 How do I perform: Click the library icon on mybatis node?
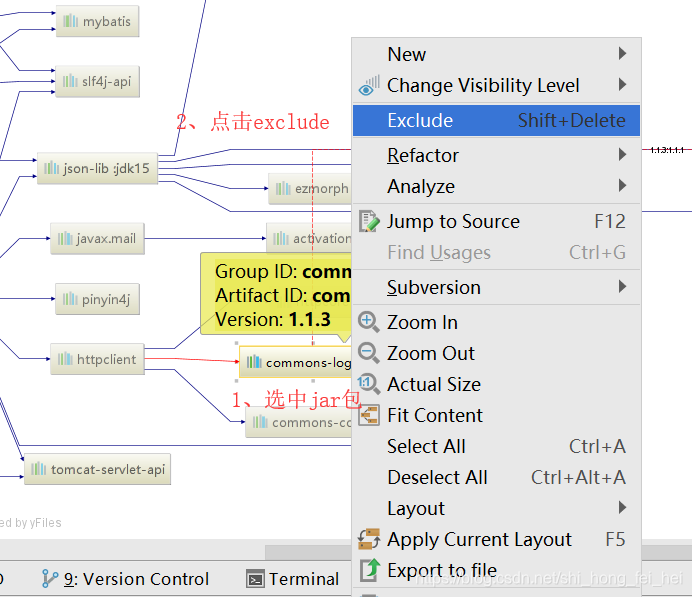(71, 21)
